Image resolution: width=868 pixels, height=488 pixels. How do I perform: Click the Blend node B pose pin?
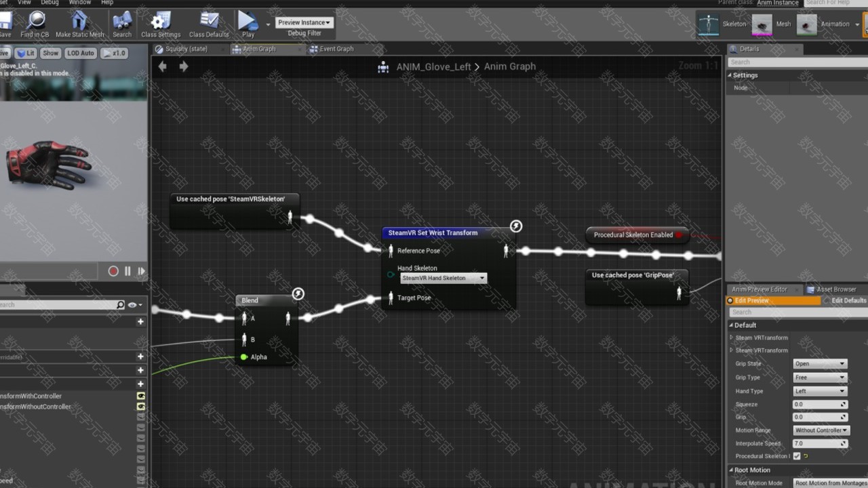(245, 339)
